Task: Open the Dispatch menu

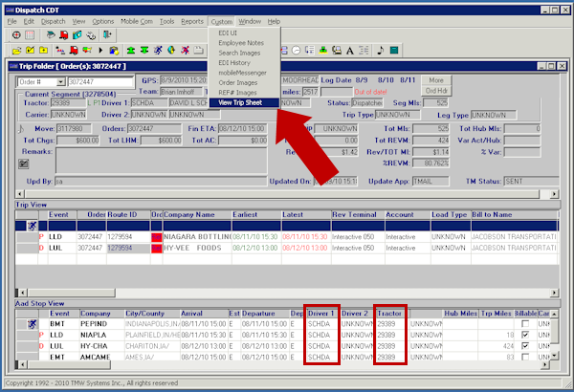Action: 51,20
